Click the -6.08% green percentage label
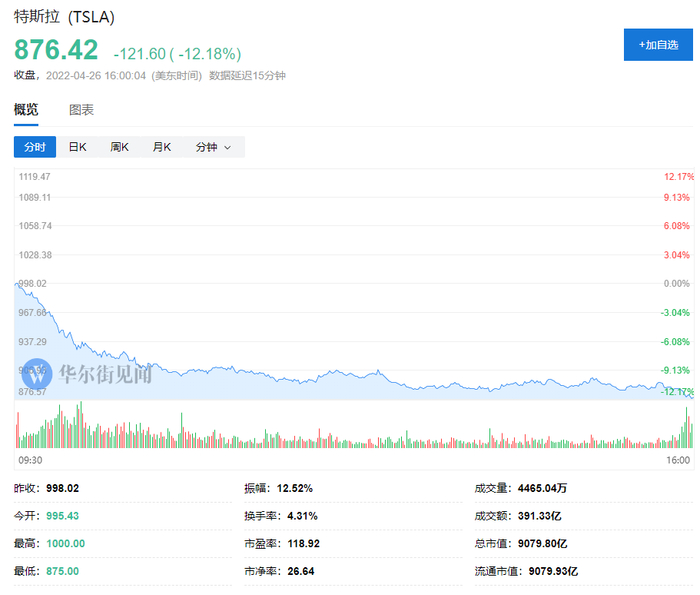Screen dimensions: 700x595 [675, 342]
